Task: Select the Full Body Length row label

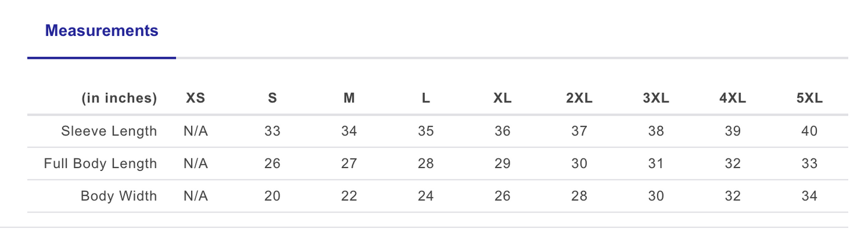Action: (x=100, y=163)
